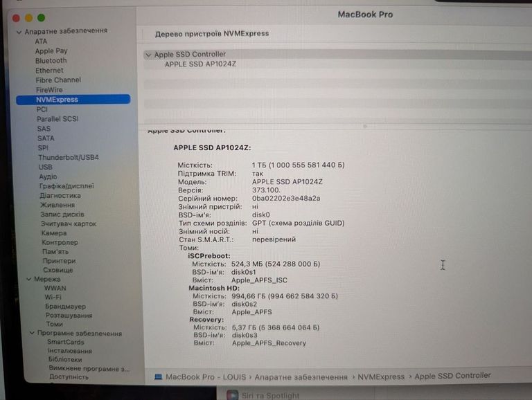Open Apple Pay hardware info
Viewport: 532px width, 400px height.
click(51, 51)
